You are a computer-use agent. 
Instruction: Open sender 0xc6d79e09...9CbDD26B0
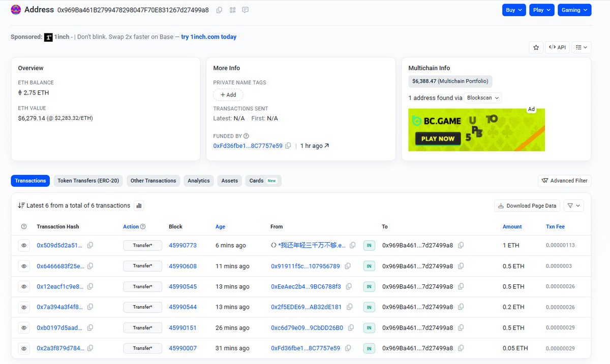tap(307, 328)
